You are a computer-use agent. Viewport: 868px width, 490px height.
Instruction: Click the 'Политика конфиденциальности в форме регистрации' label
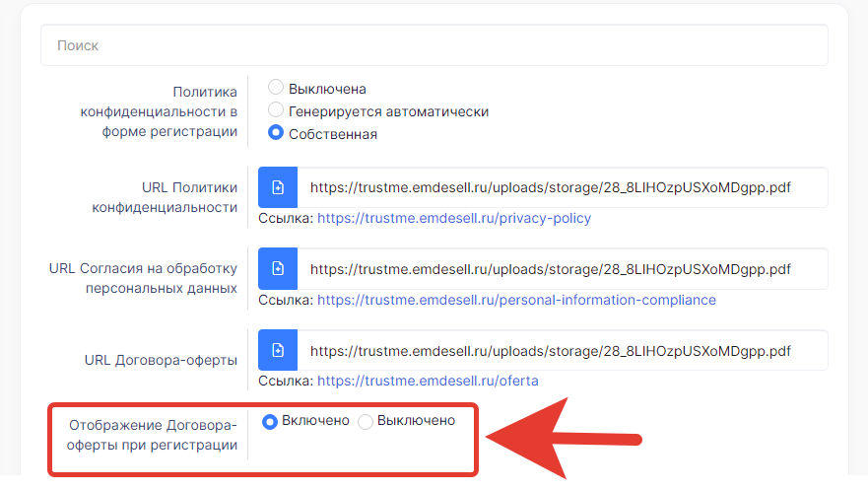click(x=159, y=110)
